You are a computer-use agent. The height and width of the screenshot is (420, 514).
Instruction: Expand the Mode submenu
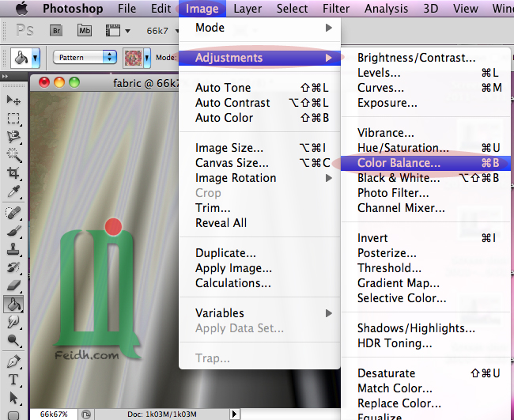tap(259, 28)
